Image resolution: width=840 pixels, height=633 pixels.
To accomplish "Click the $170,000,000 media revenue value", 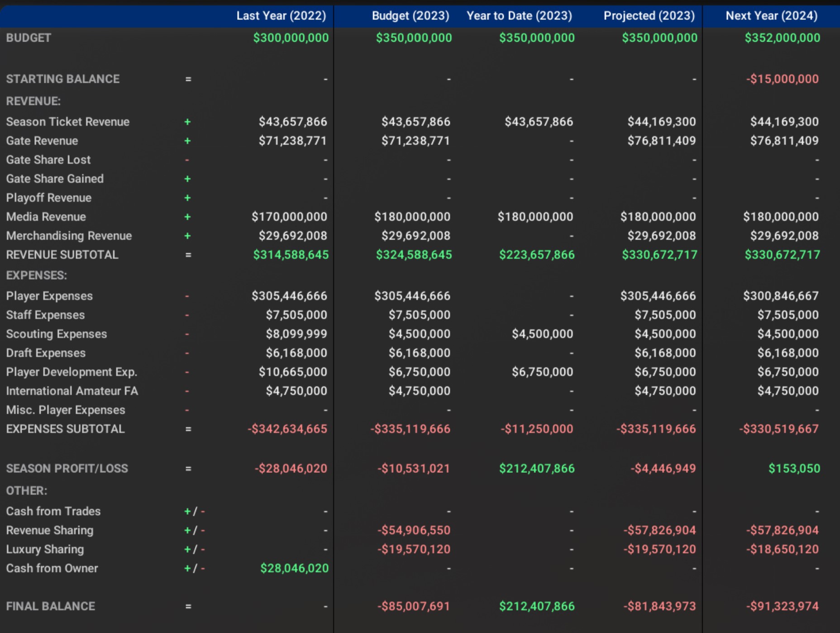I will 289,217.
